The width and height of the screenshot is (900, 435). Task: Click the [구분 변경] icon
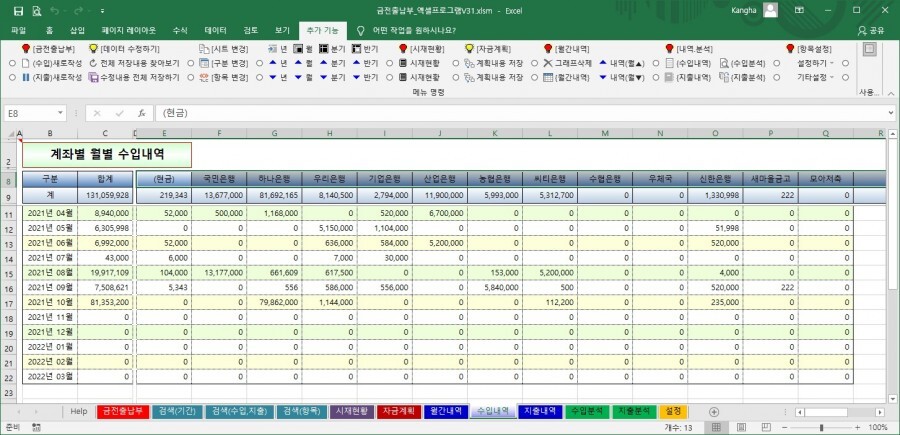point(204,63)
